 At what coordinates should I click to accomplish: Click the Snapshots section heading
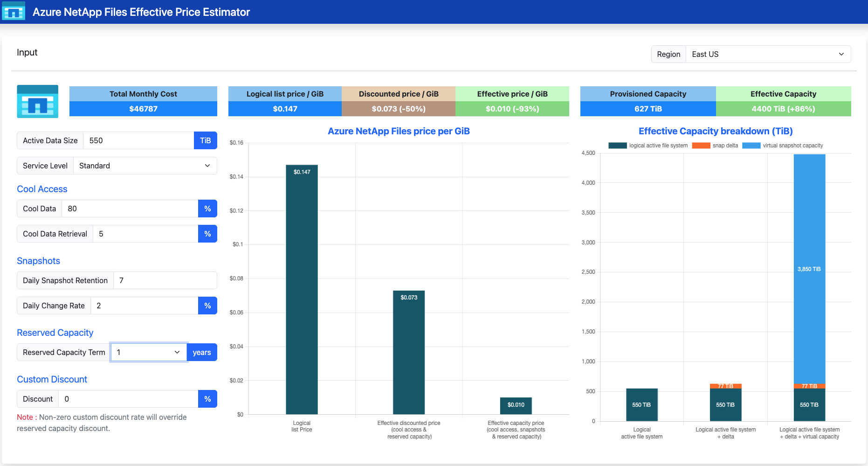[38, 261]
